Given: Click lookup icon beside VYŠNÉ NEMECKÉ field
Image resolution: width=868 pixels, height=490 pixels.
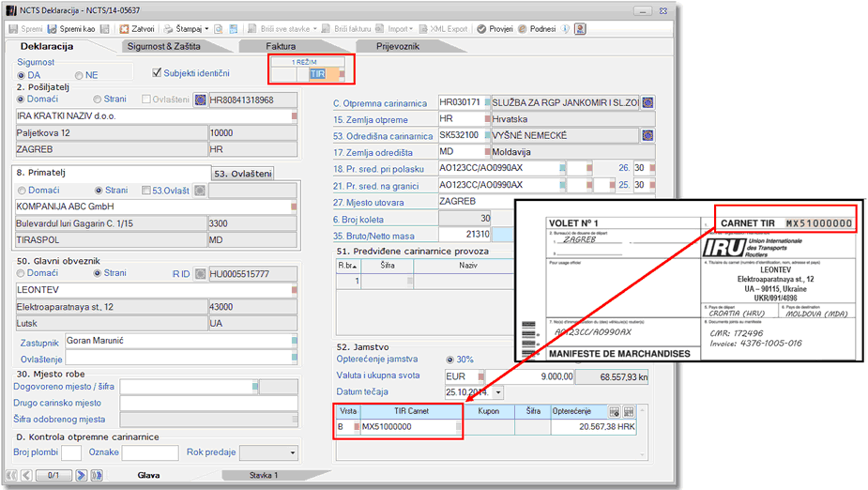Looking at the screenshot, I should (647, 135).
